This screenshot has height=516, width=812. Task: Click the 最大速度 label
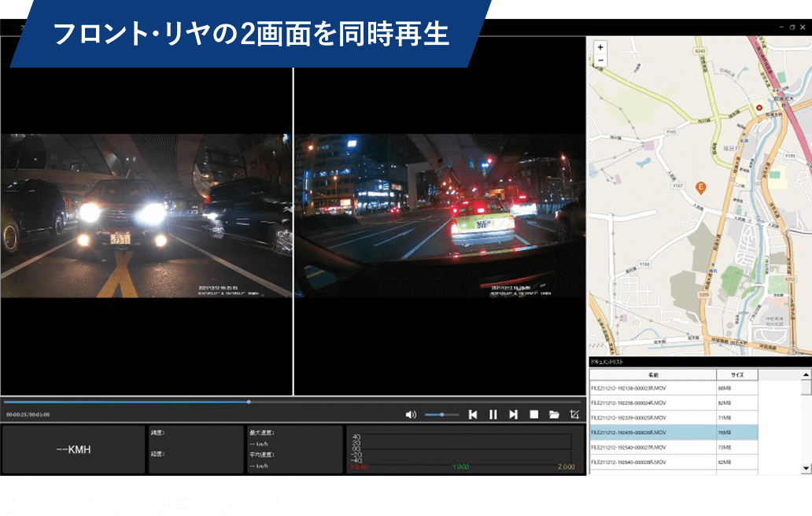(261, 433)
